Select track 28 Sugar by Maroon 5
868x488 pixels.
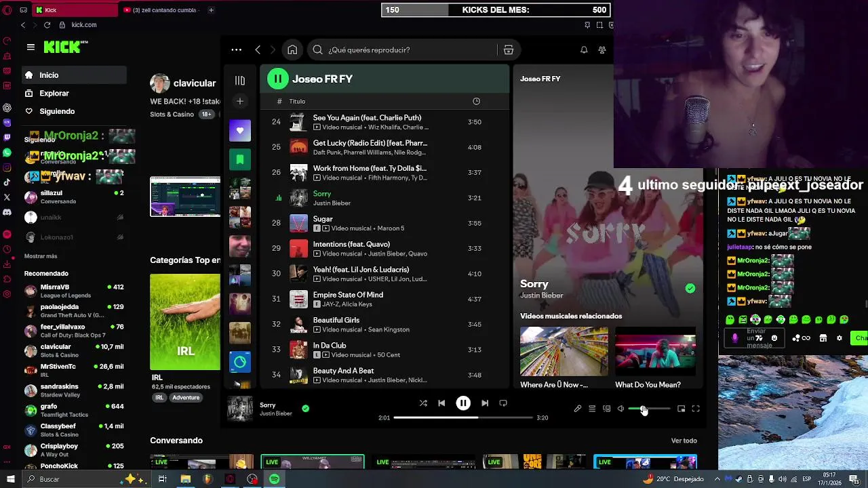click(x=384, y=223)
